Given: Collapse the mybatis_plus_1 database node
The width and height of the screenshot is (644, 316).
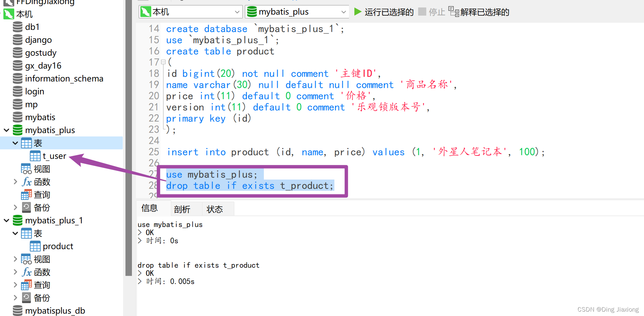Looking at the screenshot, I should point(6,220).
